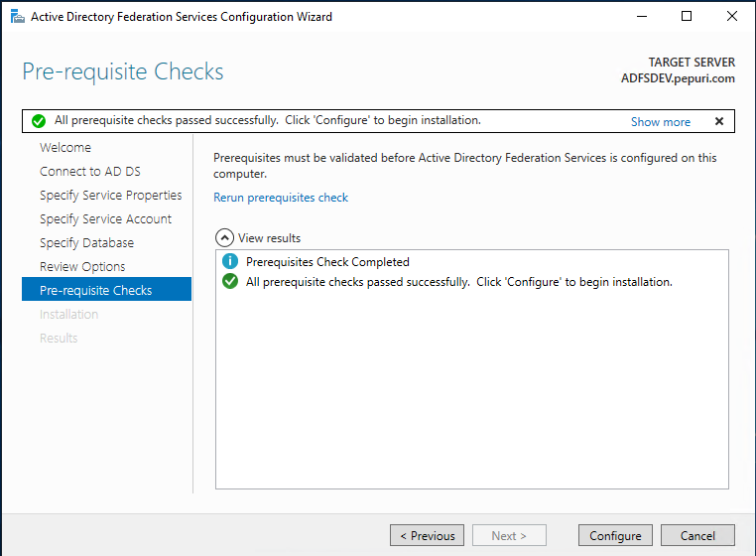Image resolution: width=756 pixels, height=556 pixels.
Task: Click the 'Prerequisites Check Completed' result row
Action: 327,261
